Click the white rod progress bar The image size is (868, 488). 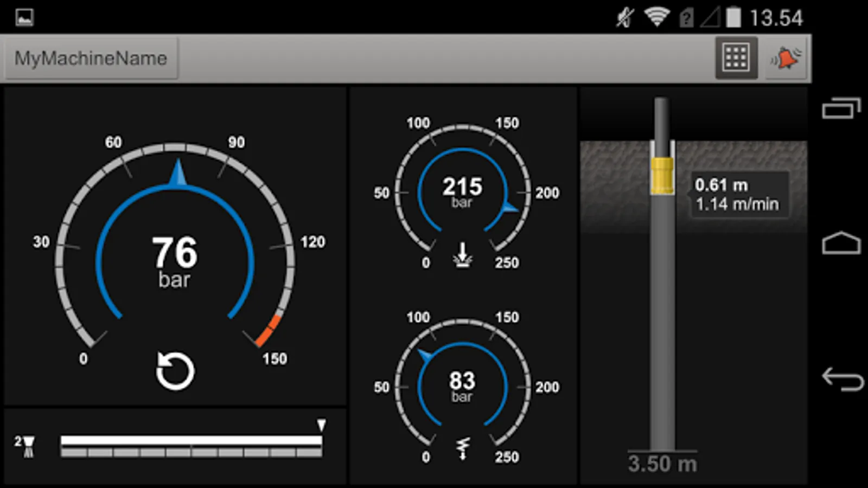click(x=191, y=440)
